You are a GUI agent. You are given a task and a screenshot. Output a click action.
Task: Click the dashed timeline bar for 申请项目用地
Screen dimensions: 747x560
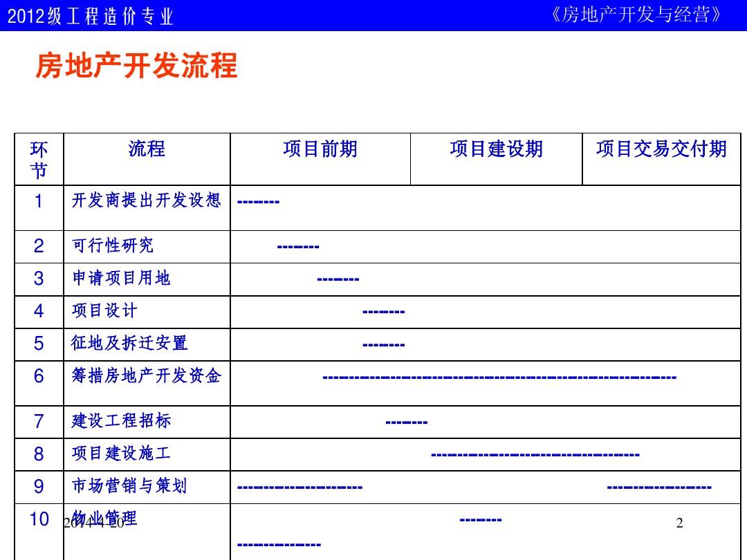click(338, 279)
